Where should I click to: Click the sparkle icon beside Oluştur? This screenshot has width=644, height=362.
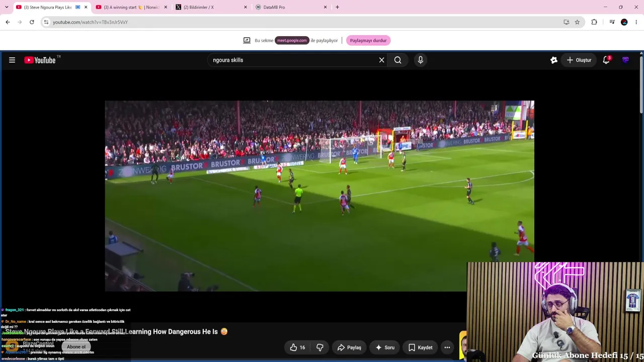(553, 60)
